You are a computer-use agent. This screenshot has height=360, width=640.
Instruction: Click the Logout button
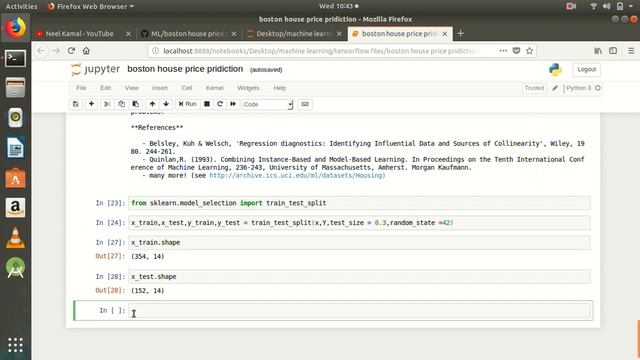[587, 69]
